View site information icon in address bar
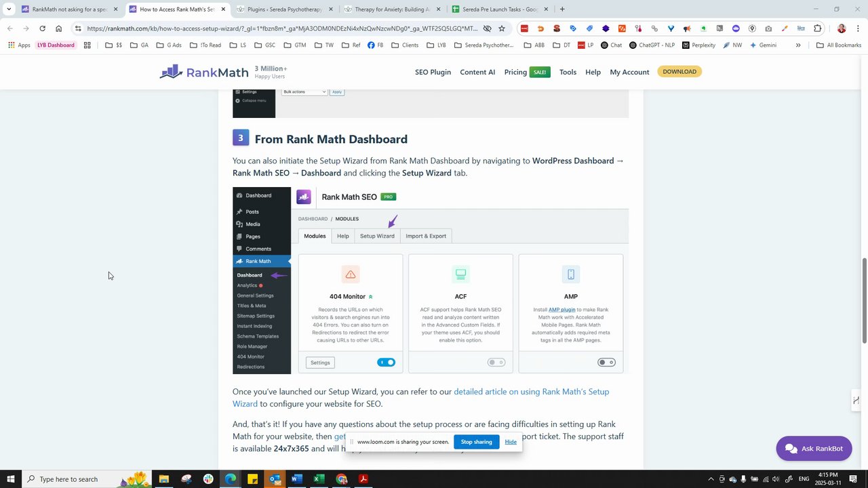This screenshot has width=868, height=488. pos(78,28)
